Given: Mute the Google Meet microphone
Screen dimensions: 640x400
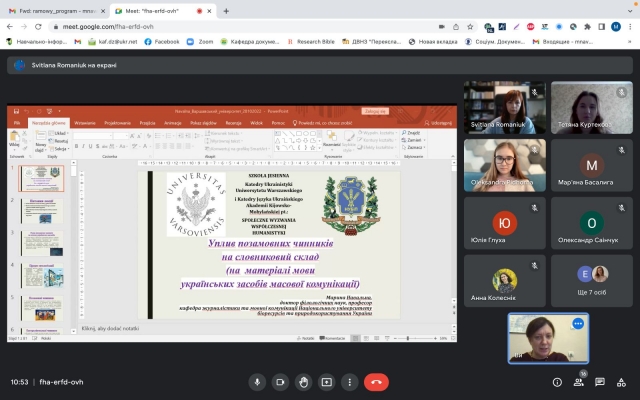Looking at the screenshot, I should [257, 382].
